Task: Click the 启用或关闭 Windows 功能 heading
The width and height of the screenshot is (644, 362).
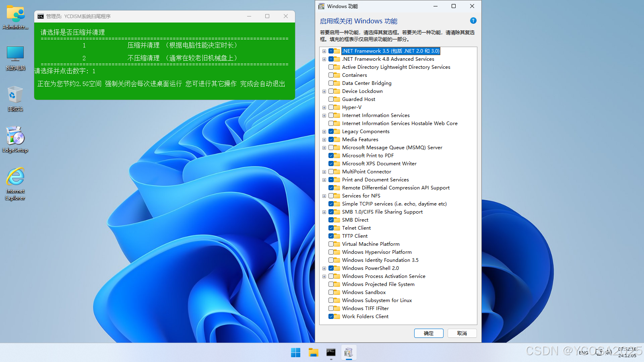Action: point(359,21)
